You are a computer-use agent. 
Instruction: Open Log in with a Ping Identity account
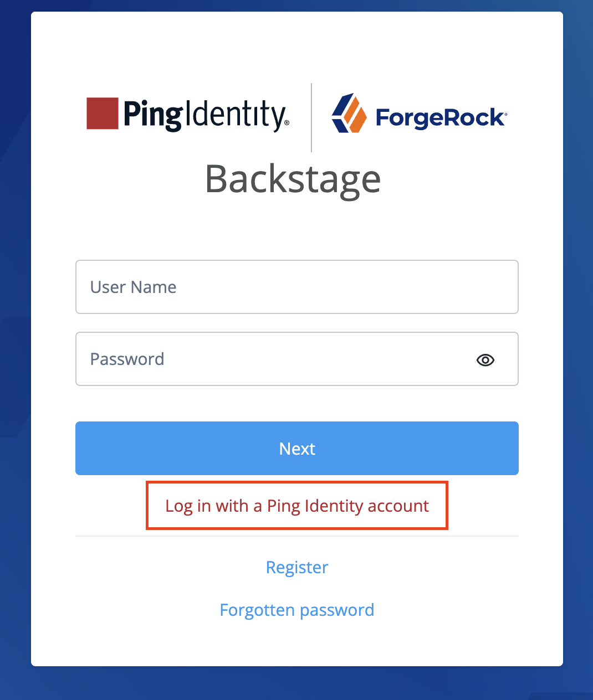click(x=297, y=506)
